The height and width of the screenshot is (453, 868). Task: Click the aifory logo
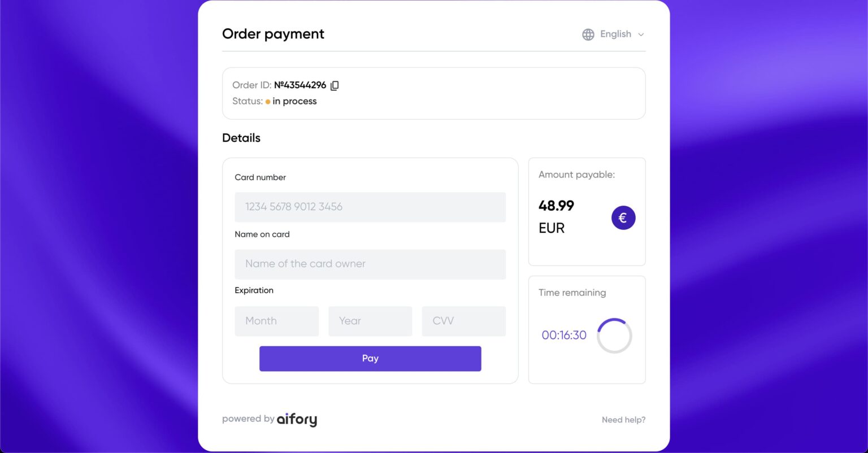(x=297, y=419)
